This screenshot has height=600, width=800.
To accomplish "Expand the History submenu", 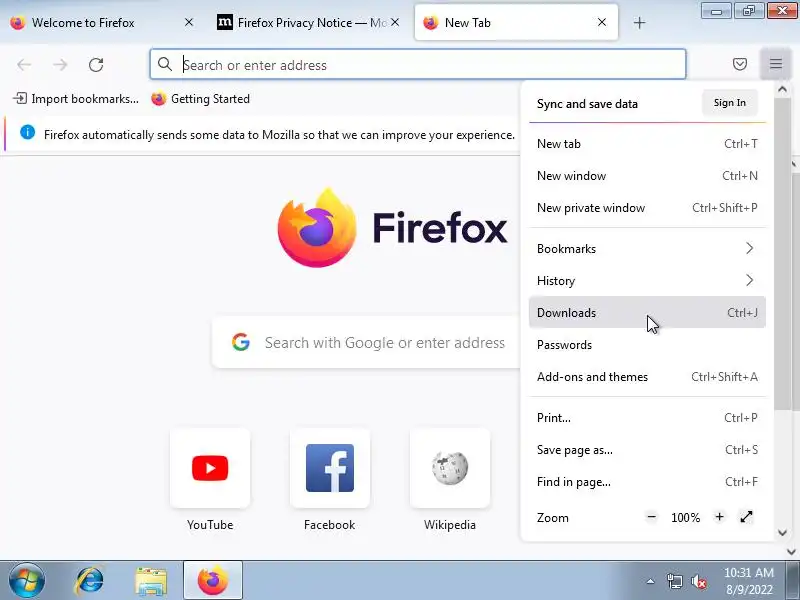I will click(647, 281).
